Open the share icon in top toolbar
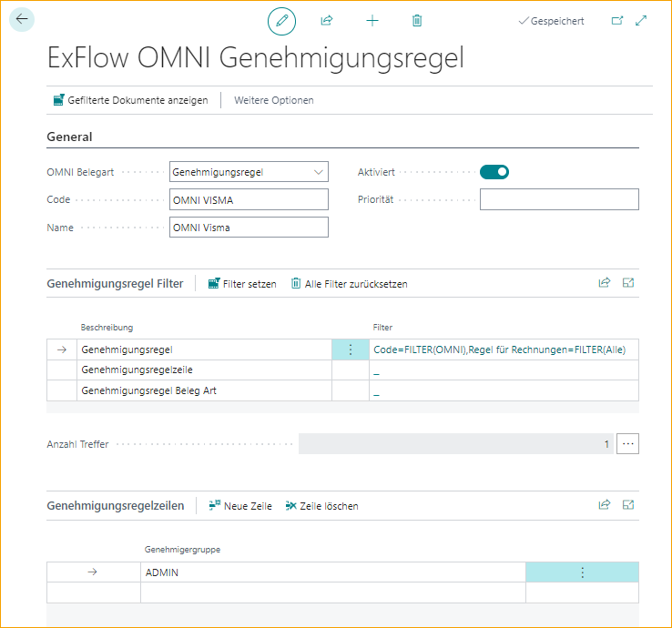 coord(327,21)
